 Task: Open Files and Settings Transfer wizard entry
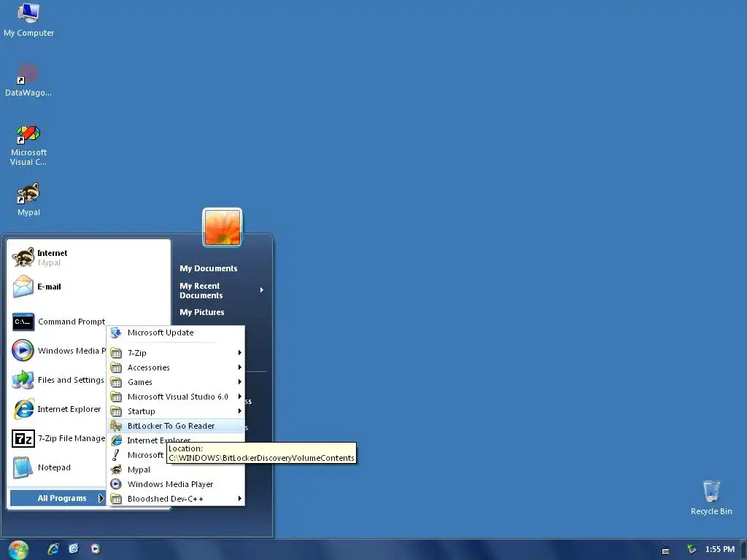[x=58, y=380]
